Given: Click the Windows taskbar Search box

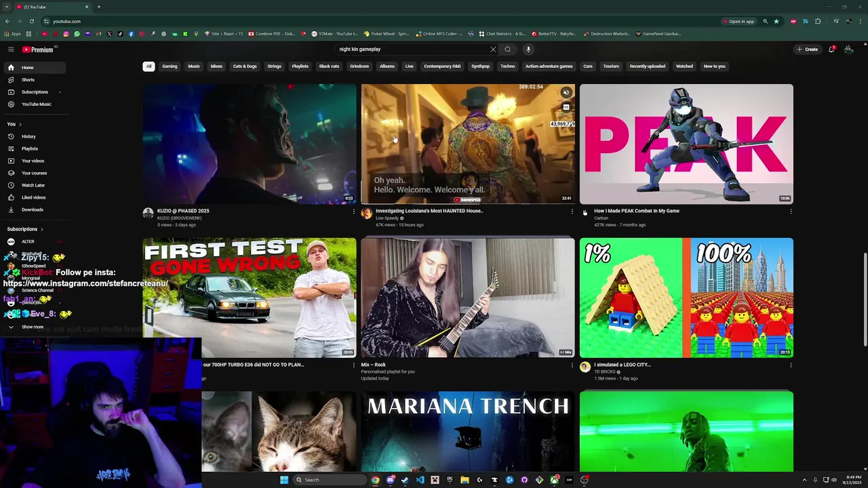Looking at the screenshot, I should click(x=328, y=480).
